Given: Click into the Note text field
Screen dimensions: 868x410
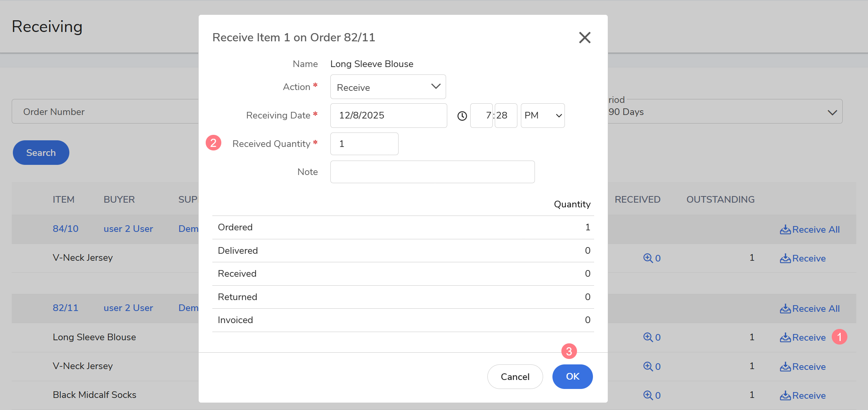Looking at the screenshot, I should pyautogui.click(x=432, y=172).
